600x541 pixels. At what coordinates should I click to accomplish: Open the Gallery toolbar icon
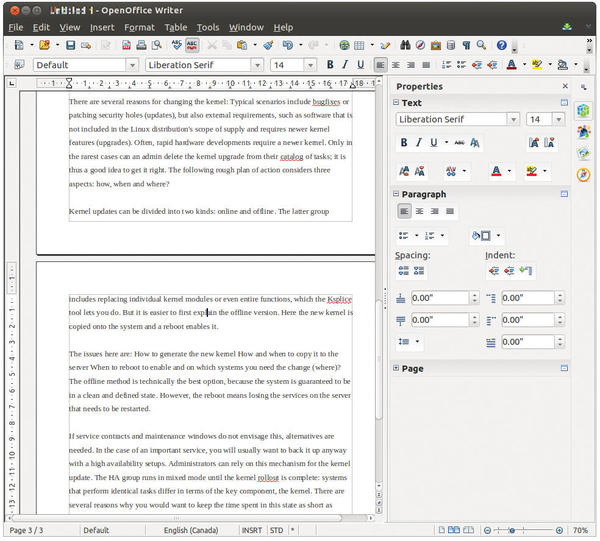click(x=435, y=45)
